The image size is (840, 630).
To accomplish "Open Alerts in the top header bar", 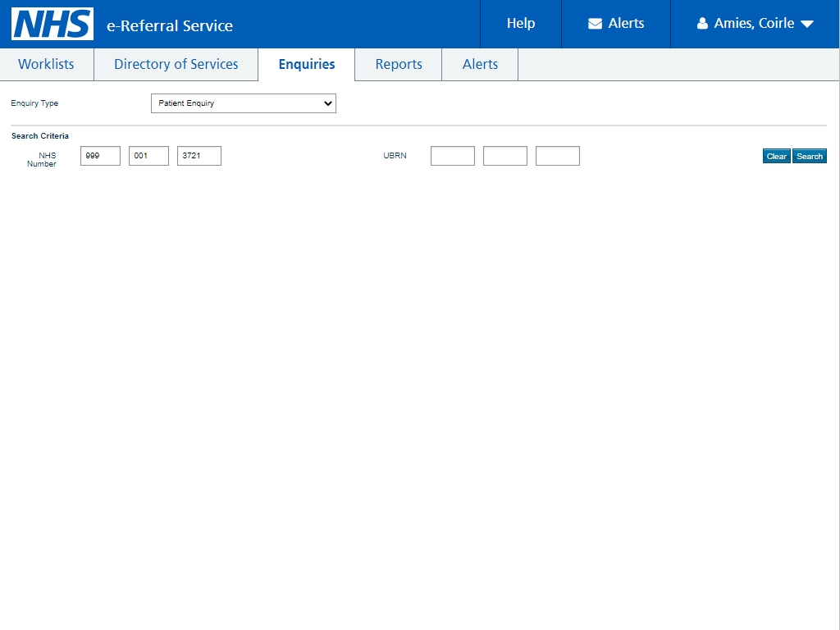I will click(x=616, y=24).
